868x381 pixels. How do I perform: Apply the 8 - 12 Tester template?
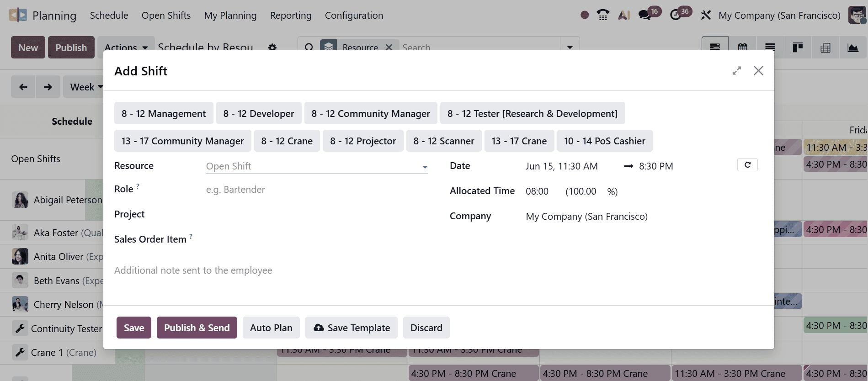(533, 113)
